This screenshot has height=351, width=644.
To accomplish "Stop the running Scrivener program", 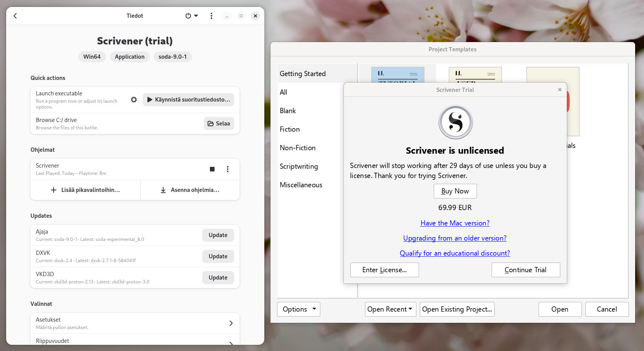I will point(212,169).
